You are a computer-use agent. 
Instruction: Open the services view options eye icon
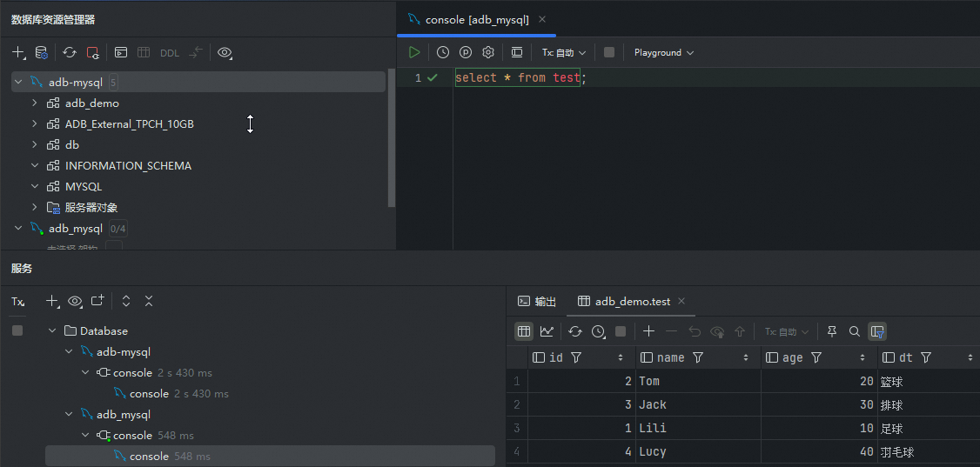coord(75,301)
